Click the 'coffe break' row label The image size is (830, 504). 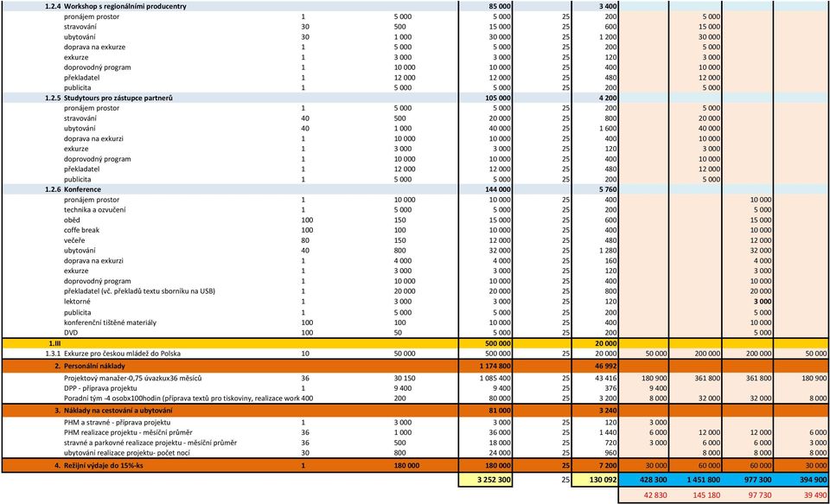click(x=81, y=230)
